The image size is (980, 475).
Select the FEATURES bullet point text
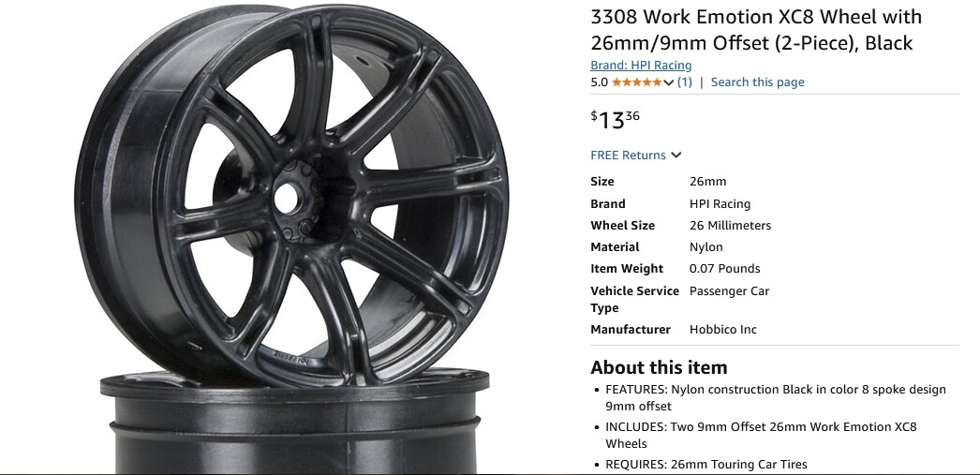coord(776,397)
